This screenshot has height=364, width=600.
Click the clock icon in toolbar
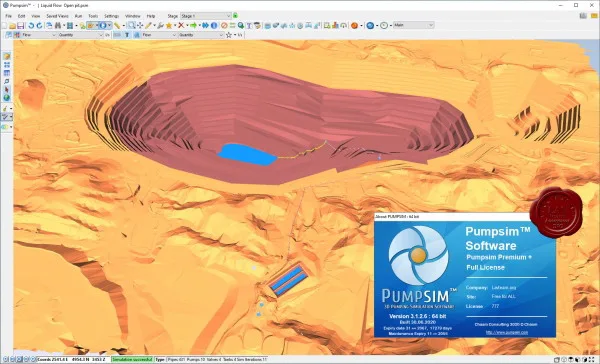(384, 26)
